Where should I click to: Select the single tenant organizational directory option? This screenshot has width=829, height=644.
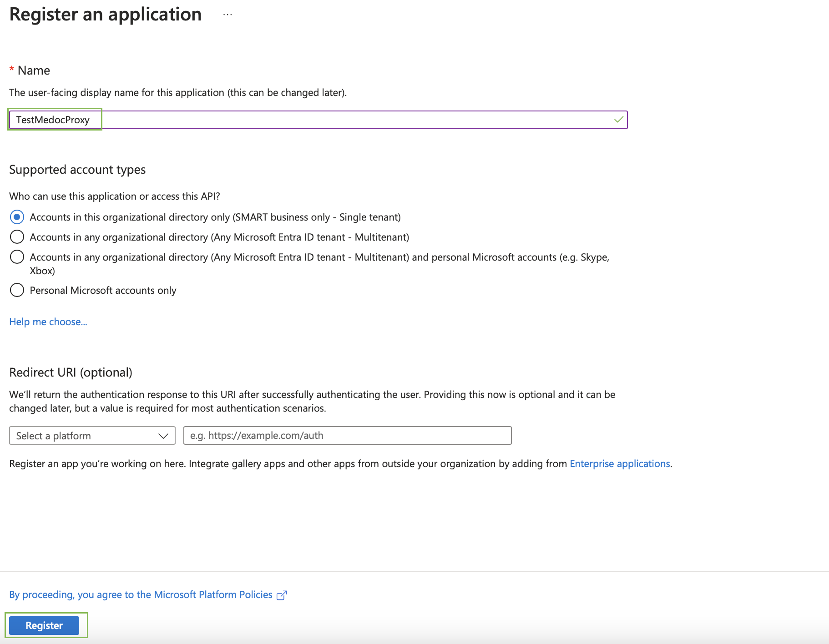17,217
